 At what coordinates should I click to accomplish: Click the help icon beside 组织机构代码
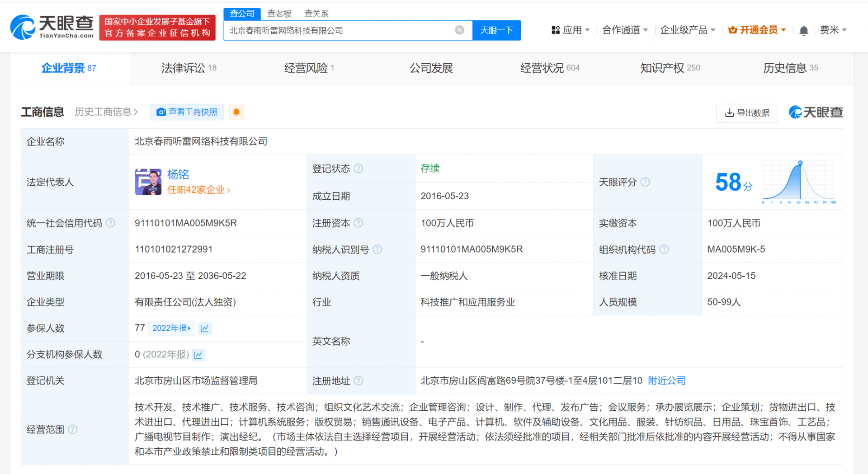point(664,249)
